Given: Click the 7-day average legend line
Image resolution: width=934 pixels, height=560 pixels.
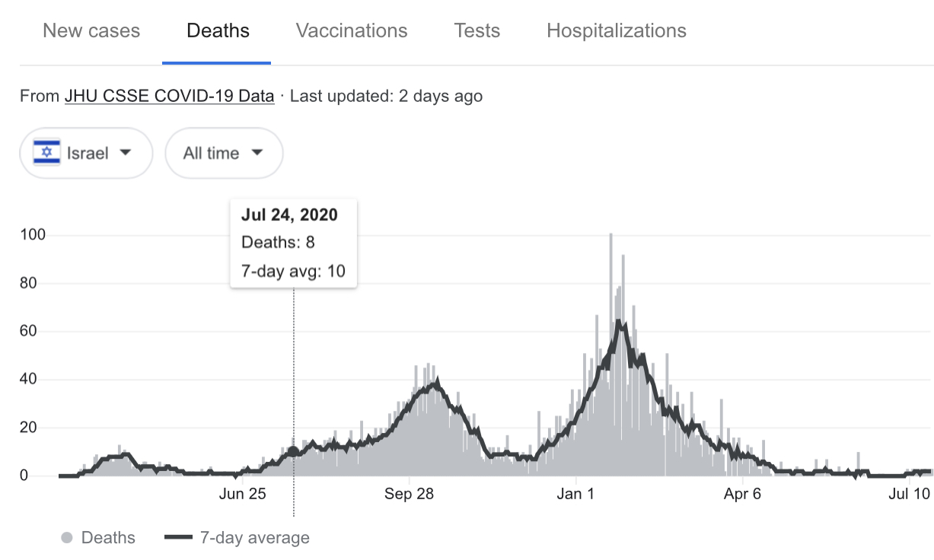Looking at the screenshot, I should 178,538.
